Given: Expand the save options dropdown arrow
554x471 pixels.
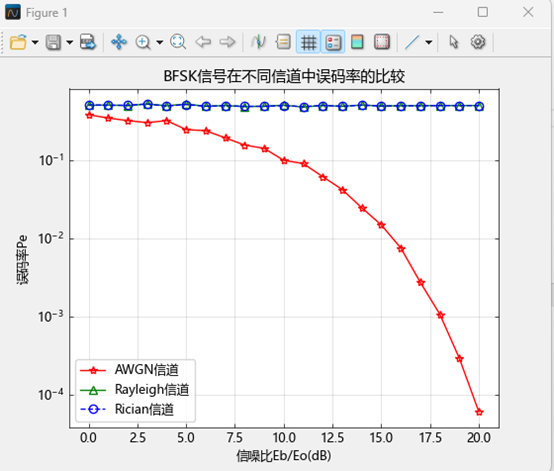Looking at the screenshot, I should (x=70, y=42).
